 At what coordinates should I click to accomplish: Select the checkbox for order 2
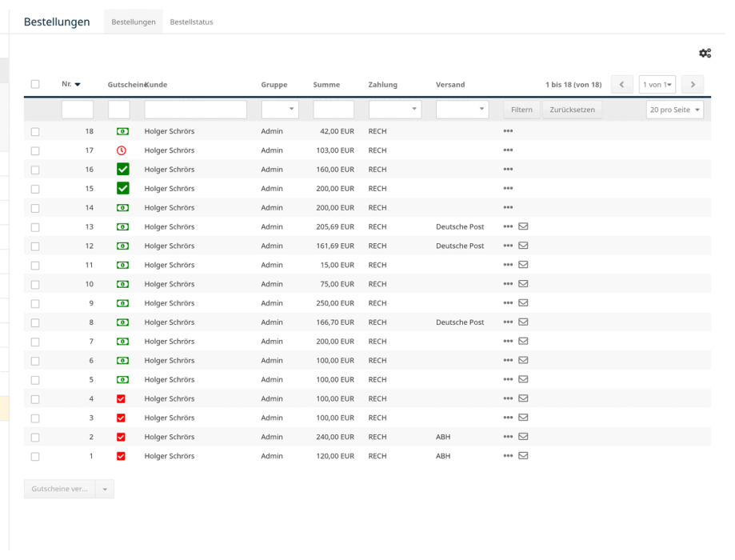[35, 437]
